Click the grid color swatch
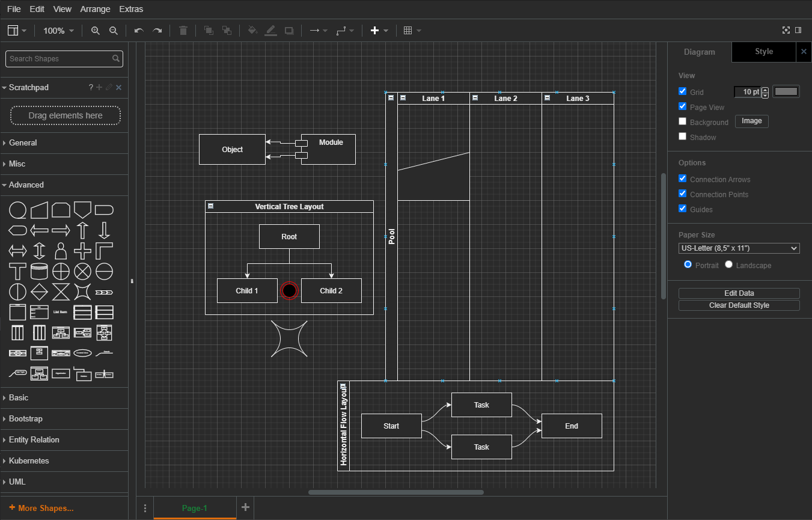Image resolution: width=812 pixels, height=520 pixels. [x=786, y=91]
